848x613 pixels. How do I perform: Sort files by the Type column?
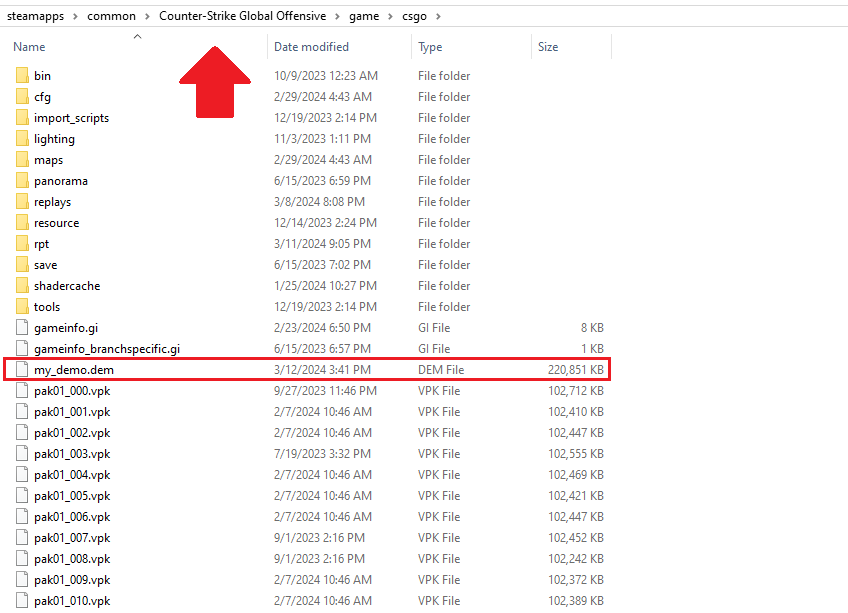(x=430, y=46)
